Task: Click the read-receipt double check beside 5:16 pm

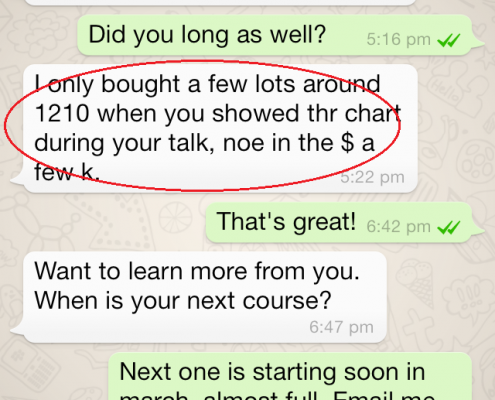Action: tap(449, 40)
